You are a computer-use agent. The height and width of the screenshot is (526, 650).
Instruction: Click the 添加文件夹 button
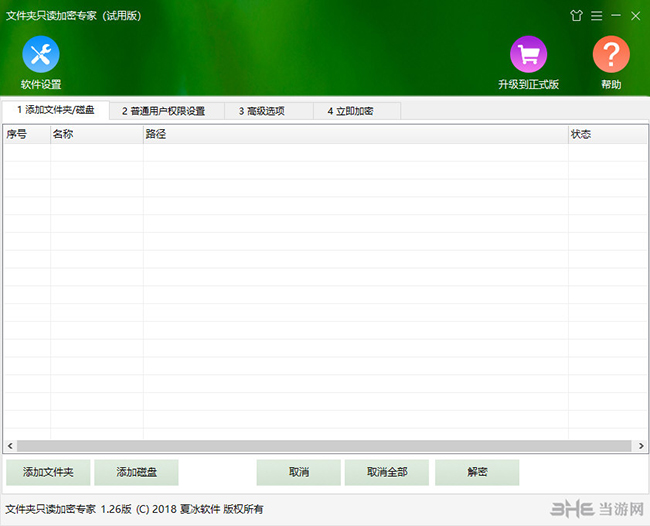pos(48,472)
